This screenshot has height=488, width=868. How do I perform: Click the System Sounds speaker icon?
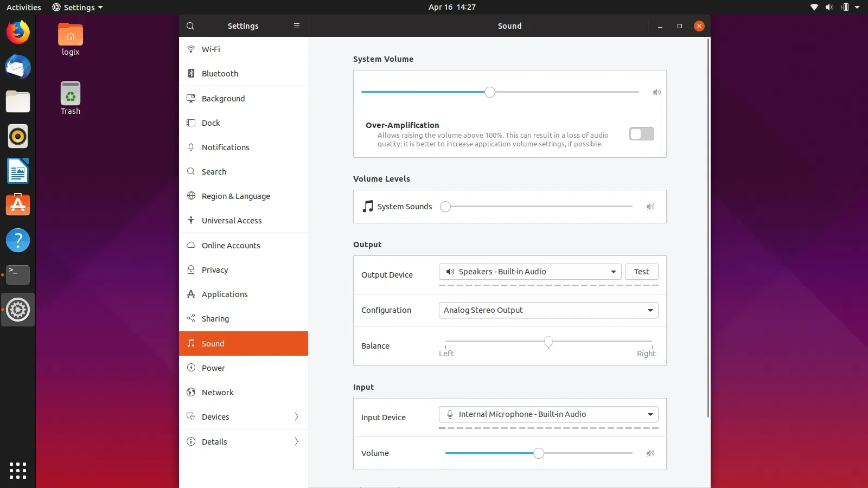[x=650, y=207]
